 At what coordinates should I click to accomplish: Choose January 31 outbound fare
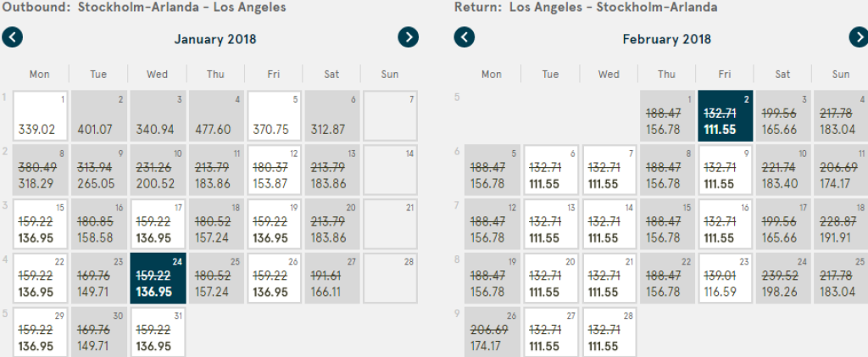[x=157, y=332]
